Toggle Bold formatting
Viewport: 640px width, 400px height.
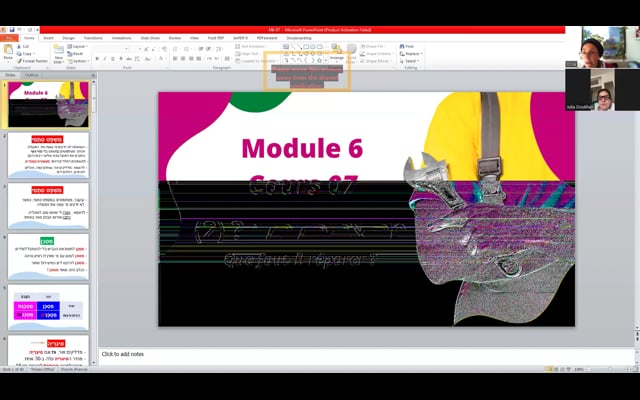tap(97, 59)
